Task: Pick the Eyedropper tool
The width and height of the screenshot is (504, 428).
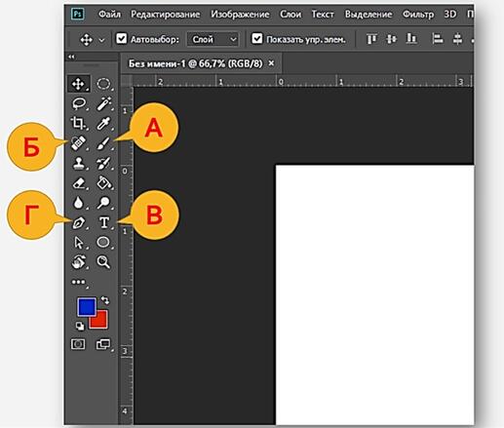Action: click(x=103, y=124)
